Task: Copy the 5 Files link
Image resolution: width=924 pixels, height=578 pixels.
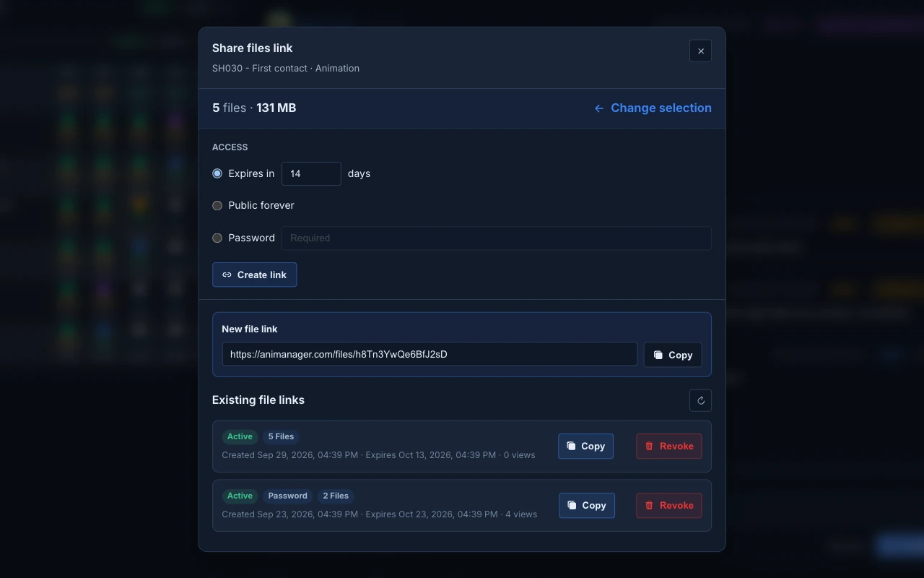Action: pos(585,446)
